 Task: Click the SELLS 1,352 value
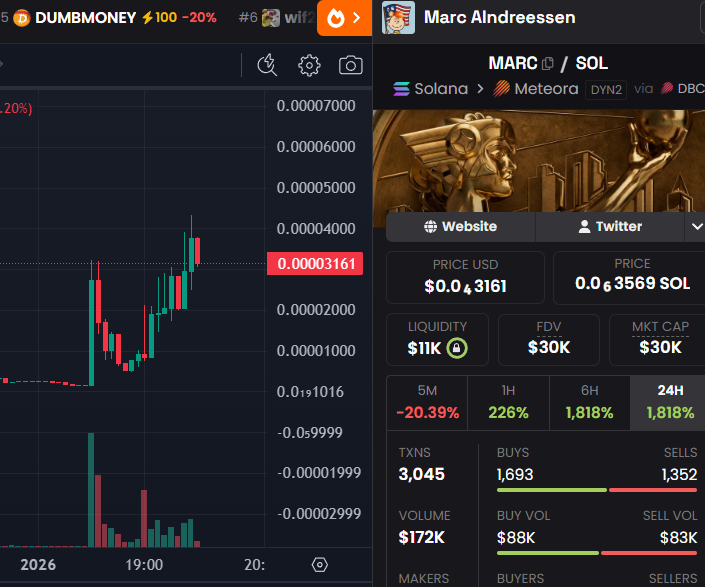(679, 475)
